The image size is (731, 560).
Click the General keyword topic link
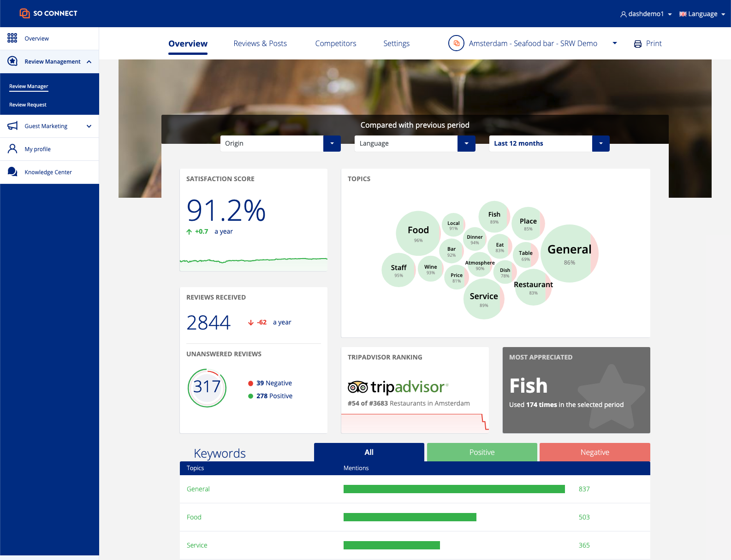pos(198,489)
